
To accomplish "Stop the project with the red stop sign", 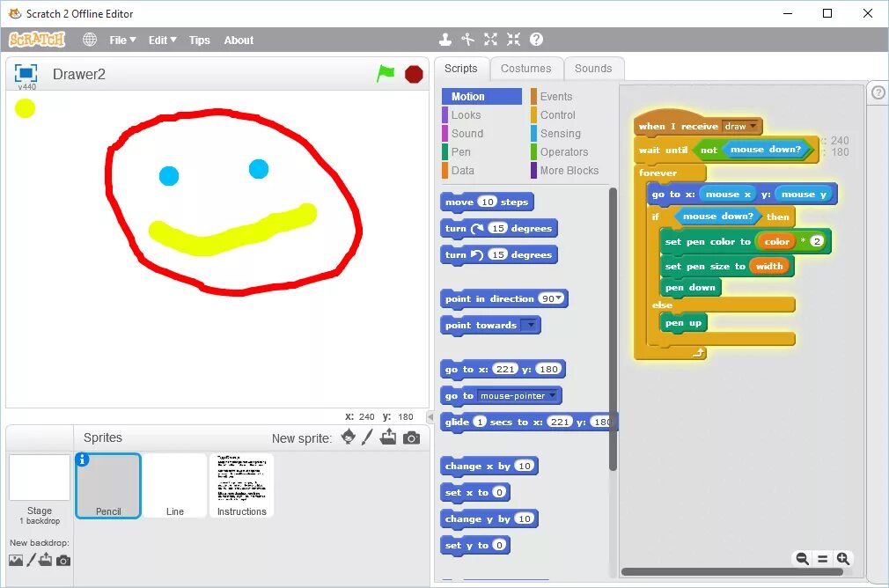I will coord(413,74).
